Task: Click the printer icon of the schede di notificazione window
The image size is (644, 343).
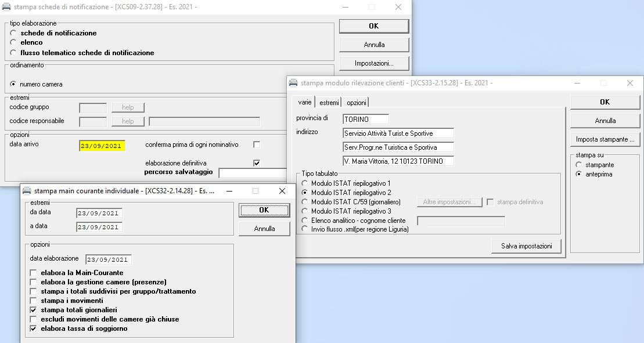Action: [6, 7]
